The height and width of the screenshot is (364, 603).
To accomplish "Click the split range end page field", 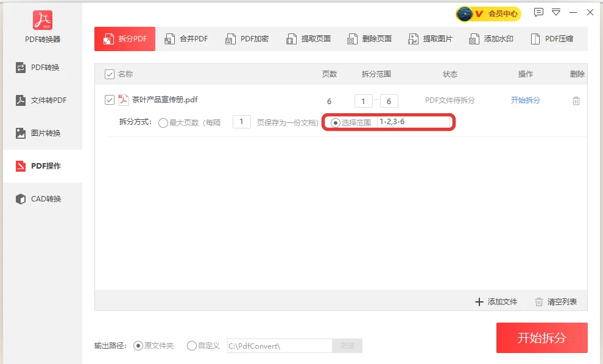I will click(389, 101).
